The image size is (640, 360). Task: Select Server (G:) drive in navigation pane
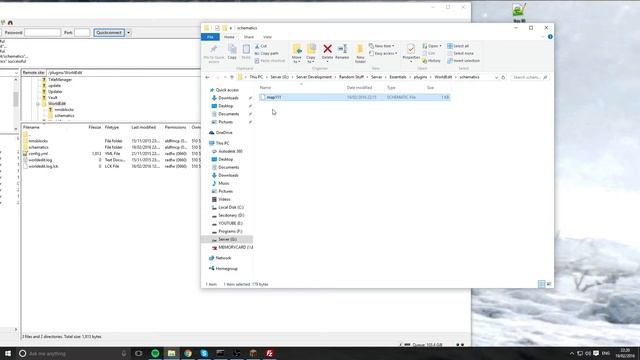tap(227, 240)
